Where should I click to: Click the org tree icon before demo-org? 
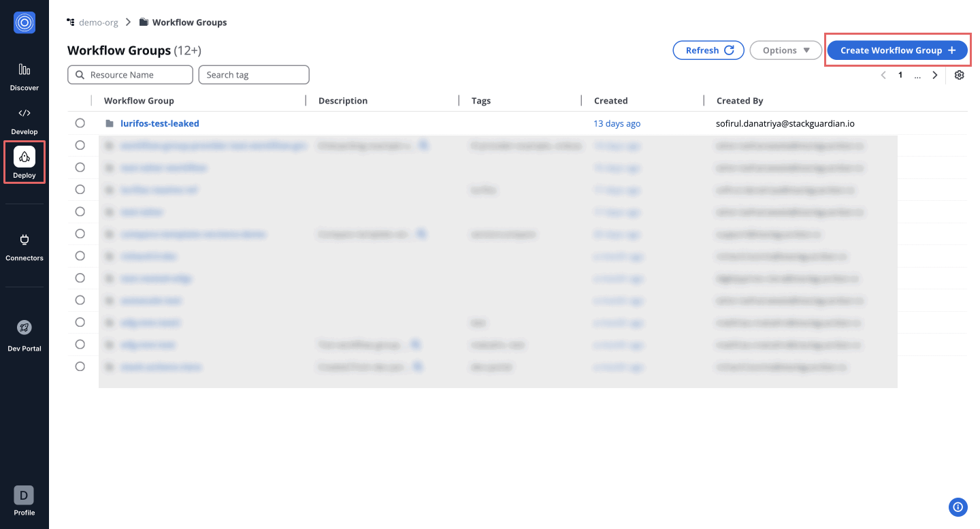point(70,22)
